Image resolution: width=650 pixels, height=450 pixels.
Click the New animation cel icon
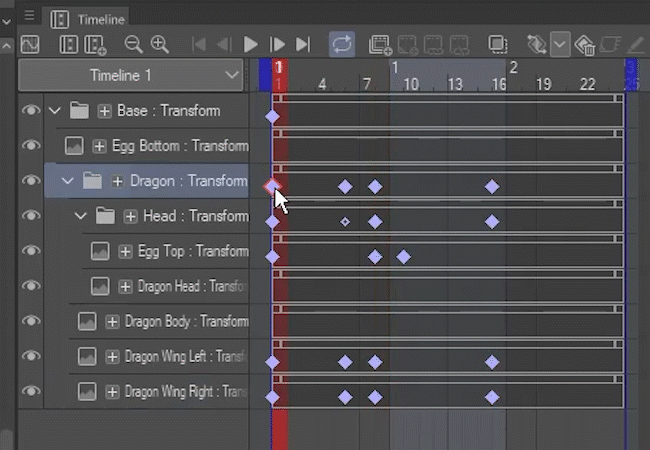(x=380, y=45)
